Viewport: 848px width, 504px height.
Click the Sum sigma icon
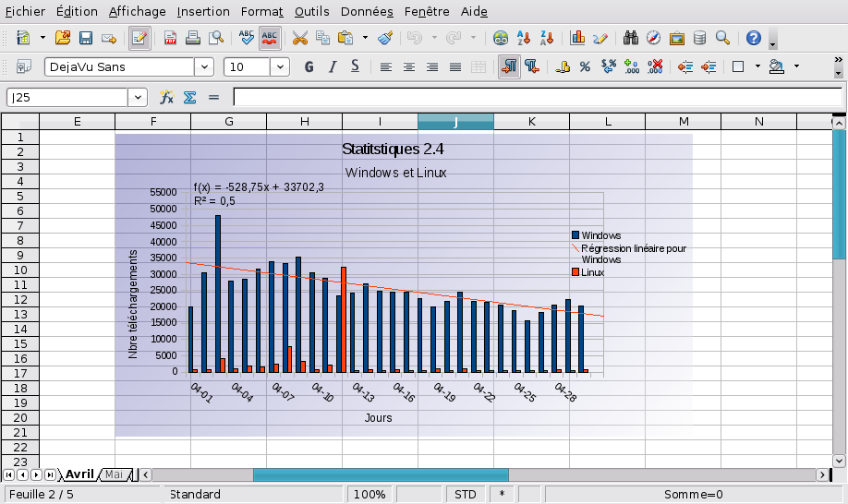tap(189, 97)
